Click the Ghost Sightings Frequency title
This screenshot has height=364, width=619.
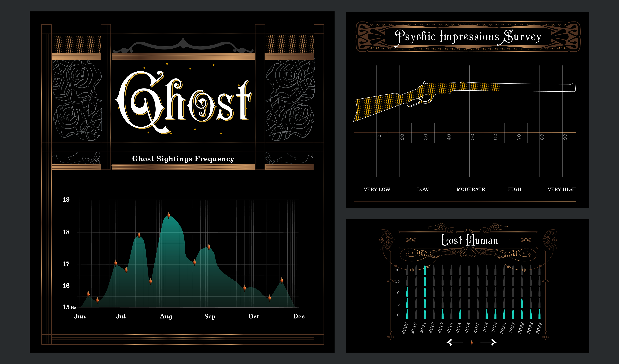183,159
